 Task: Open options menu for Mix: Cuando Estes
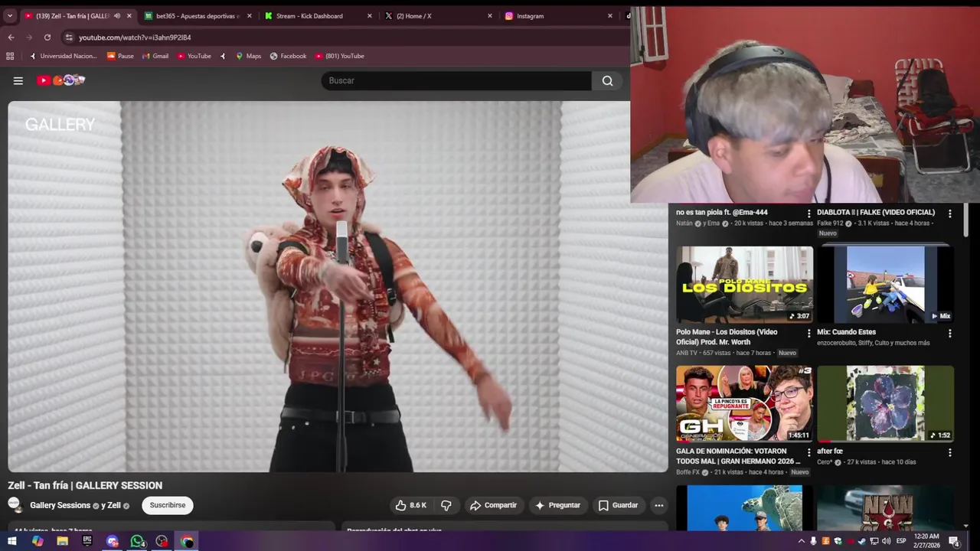[950, 333]
